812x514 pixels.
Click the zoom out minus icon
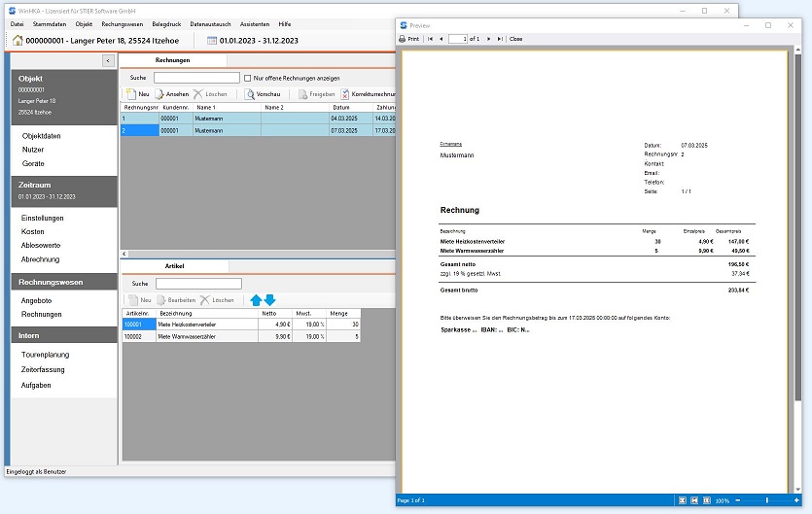point(739,500)
